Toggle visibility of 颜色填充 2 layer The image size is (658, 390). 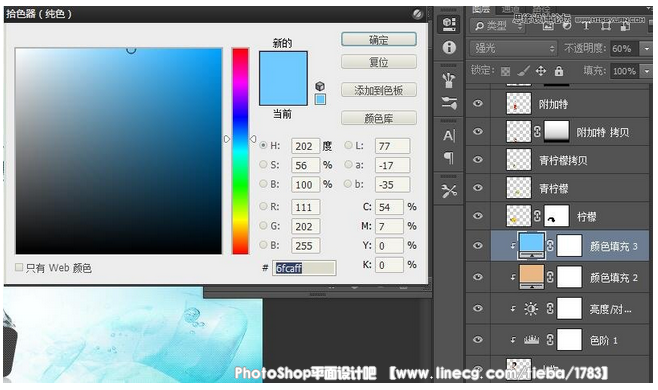[478, 277]
